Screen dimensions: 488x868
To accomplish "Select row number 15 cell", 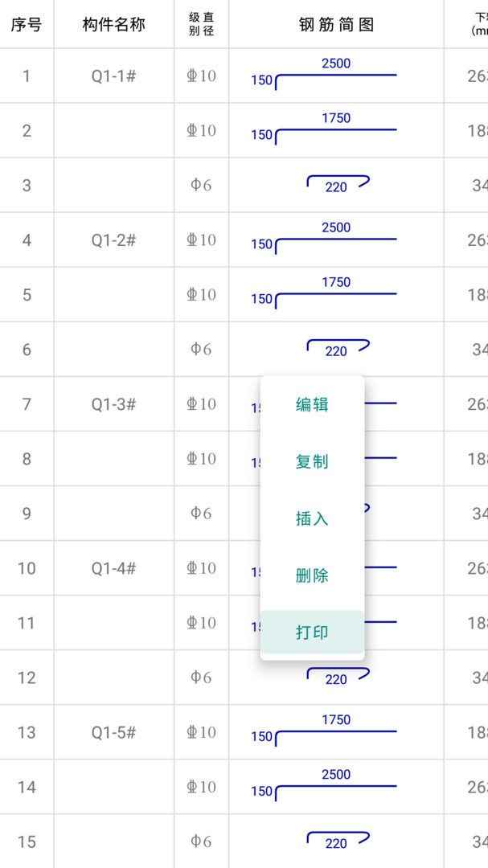I will (27, 841).
